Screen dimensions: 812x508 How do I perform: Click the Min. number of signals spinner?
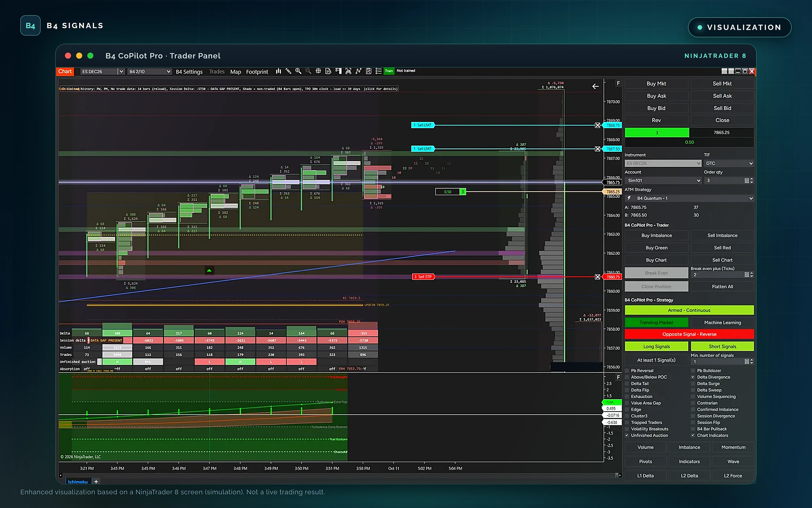[751, 362]
